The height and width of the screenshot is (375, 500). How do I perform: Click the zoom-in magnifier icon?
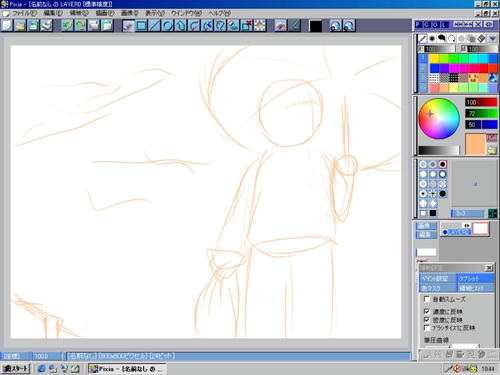pyautogui.click(x=336, y=26)
